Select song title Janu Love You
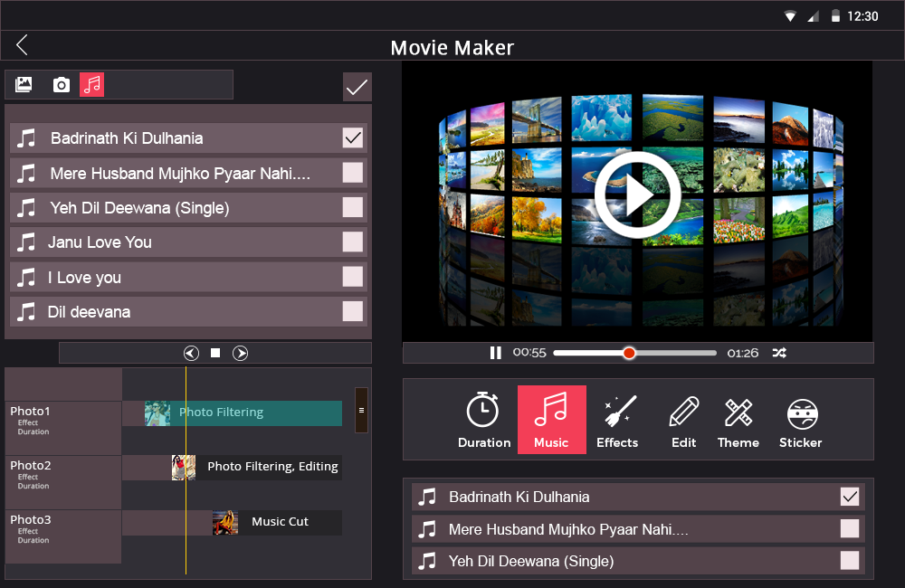 [x=100, y=242]
